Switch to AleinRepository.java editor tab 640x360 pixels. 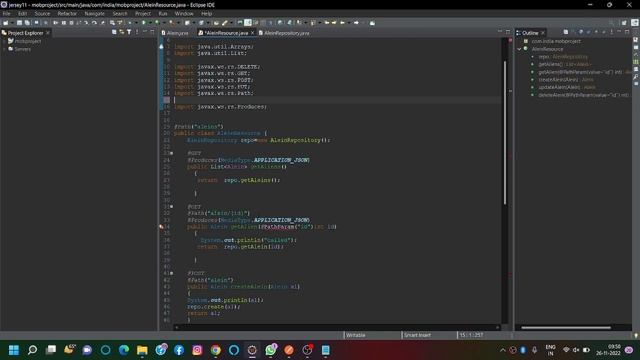coord(284,33)
